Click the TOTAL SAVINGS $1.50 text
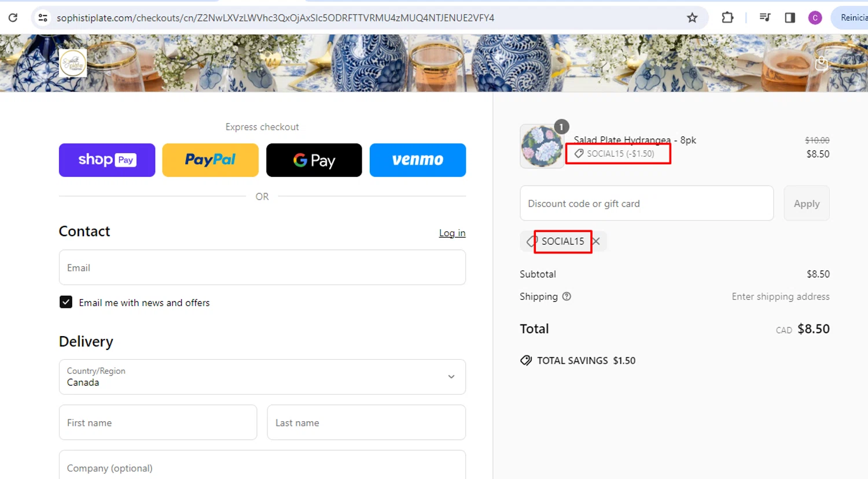The height and width of the screenshot is (479, 868). coord(586,360)
